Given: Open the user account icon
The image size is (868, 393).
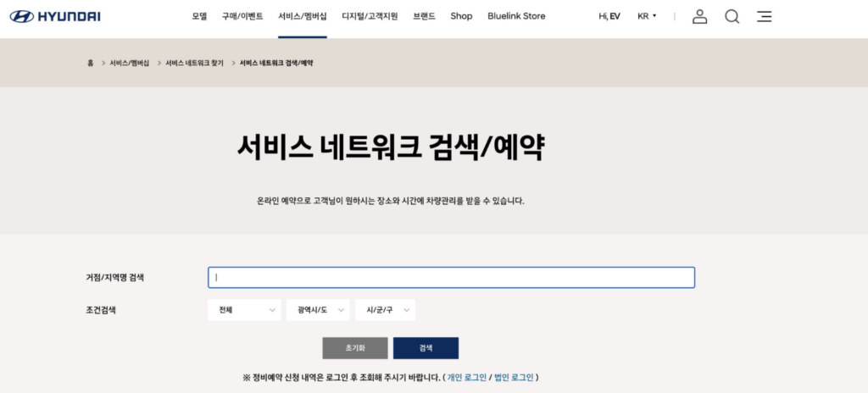Looking at the screenshot, I should coord(699,17).
